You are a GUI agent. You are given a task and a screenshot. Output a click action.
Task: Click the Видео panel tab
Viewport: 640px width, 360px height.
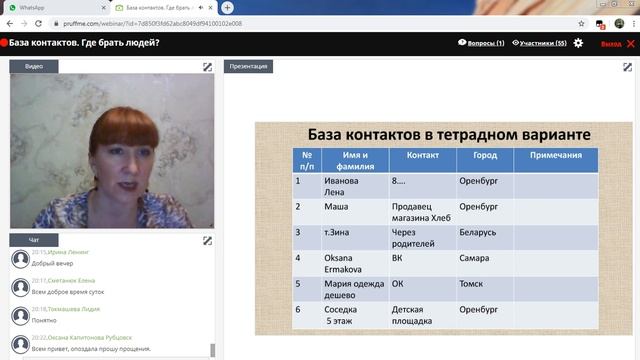tap(34, 66)
